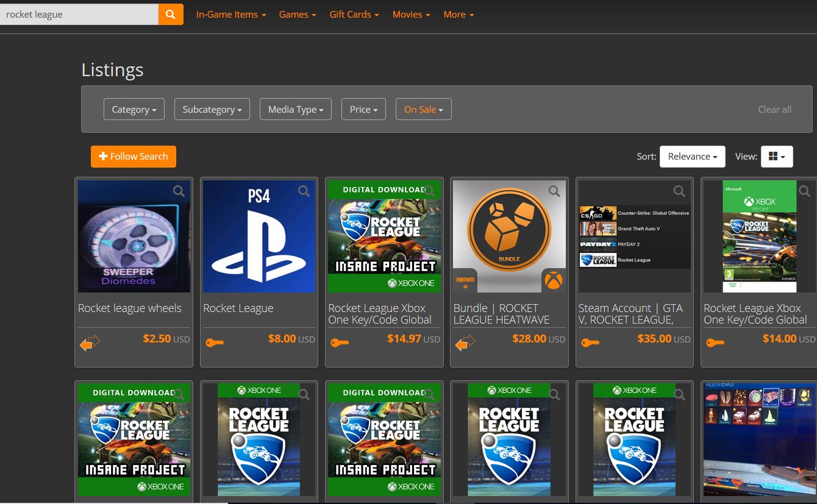The width and height of the screenshot is (817, 504).
Task: Open the Gift Cards menu
Action: tap(354, 15)
